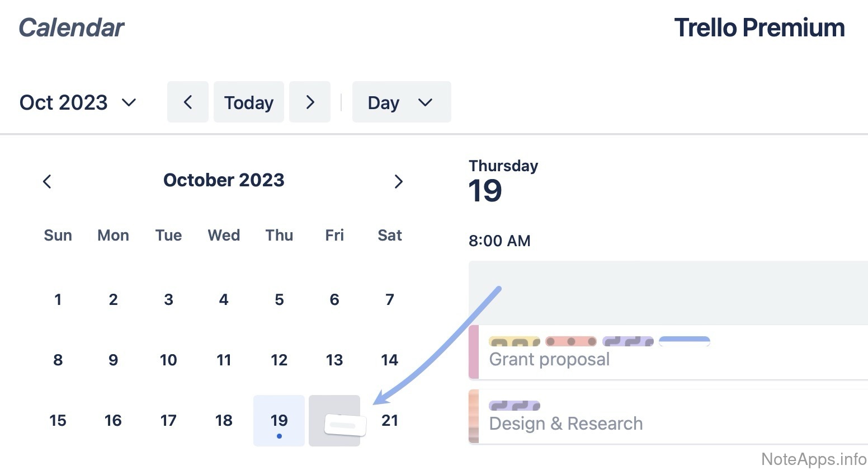Click the Design & Research cover thumbnail
Viewport: 868px width, 470px height.
click(x=474, y=416)
